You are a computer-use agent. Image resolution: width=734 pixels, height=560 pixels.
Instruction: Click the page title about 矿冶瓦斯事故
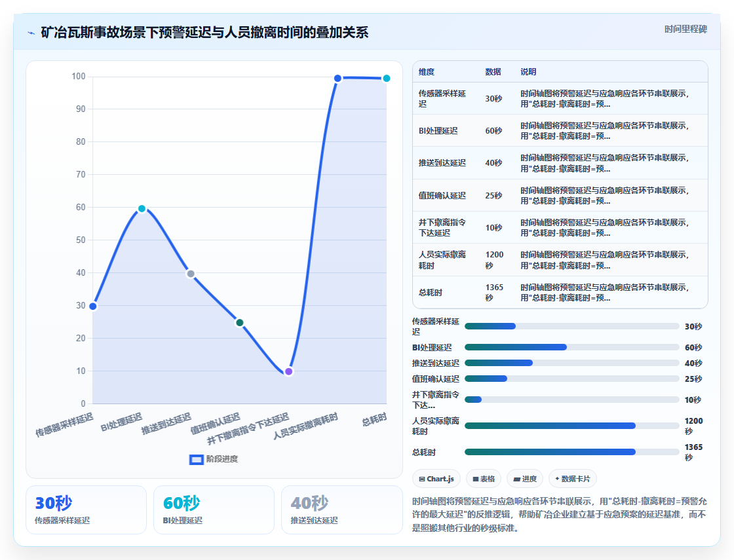(204, 32)
